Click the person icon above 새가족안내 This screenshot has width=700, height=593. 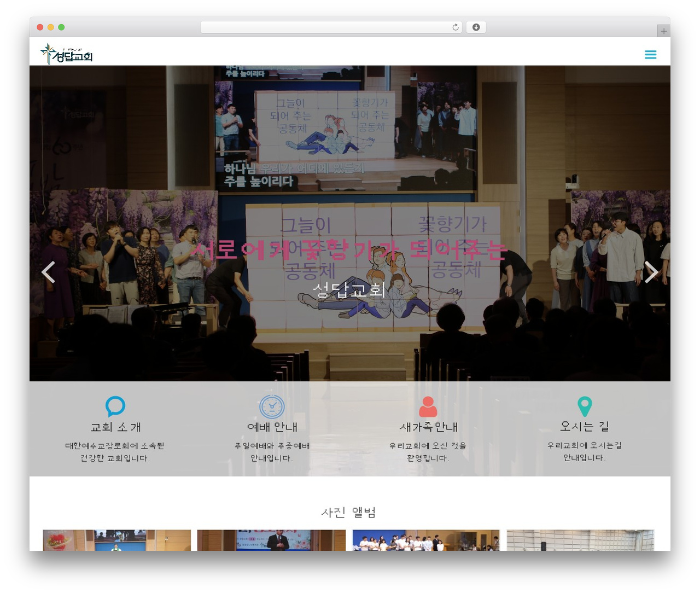click(x=428, y=407)
